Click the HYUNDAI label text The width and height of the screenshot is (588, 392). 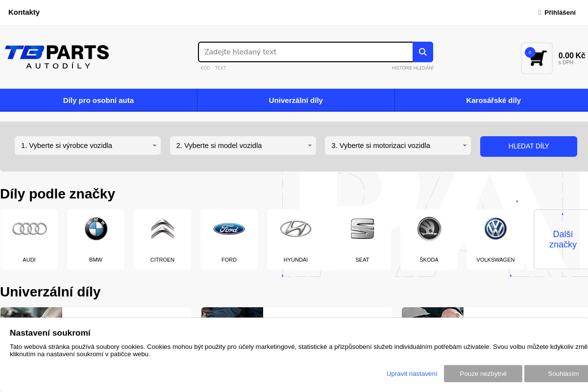(x=296, y=260)
